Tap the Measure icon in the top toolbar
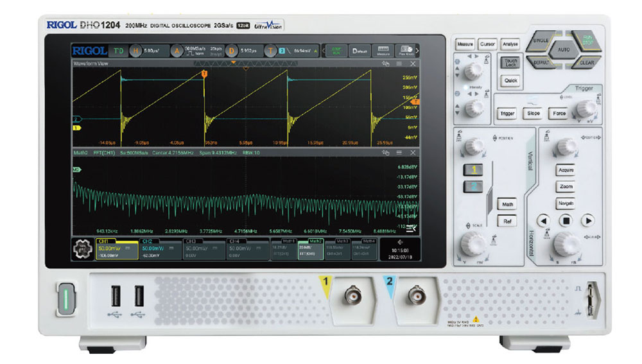642x364 pixels. pos(383,50)
